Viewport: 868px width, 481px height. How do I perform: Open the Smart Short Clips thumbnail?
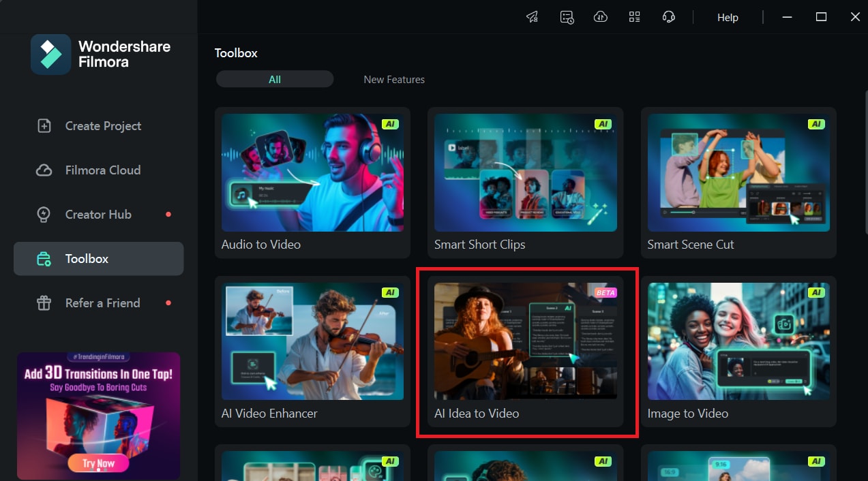(526, 172)
